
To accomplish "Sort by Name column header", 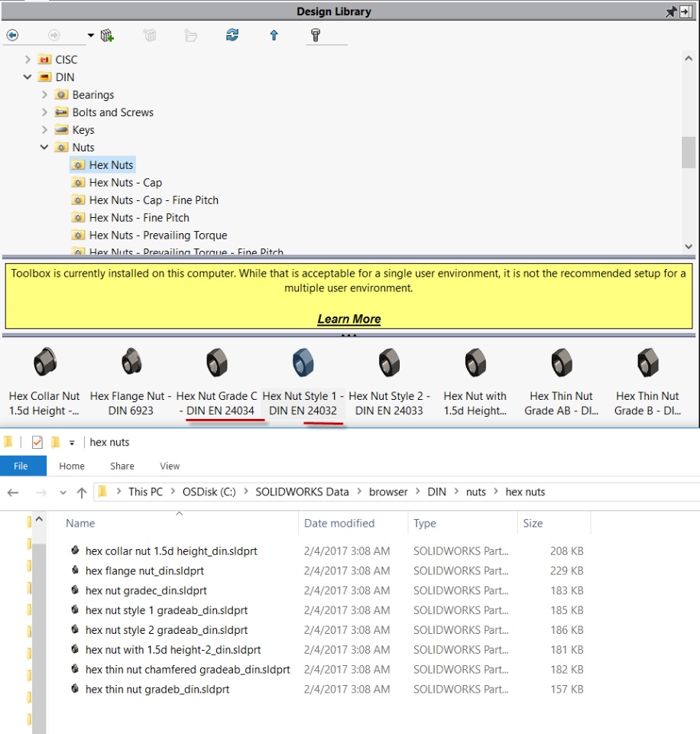I will pyautogui.click(x=80, y=523).
